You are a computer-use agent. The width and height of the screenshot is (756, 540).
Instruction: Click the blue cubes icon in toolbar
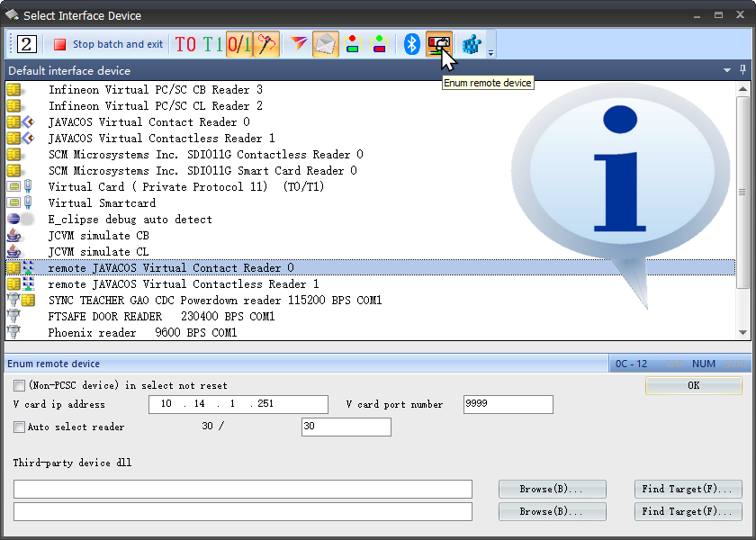470,44
